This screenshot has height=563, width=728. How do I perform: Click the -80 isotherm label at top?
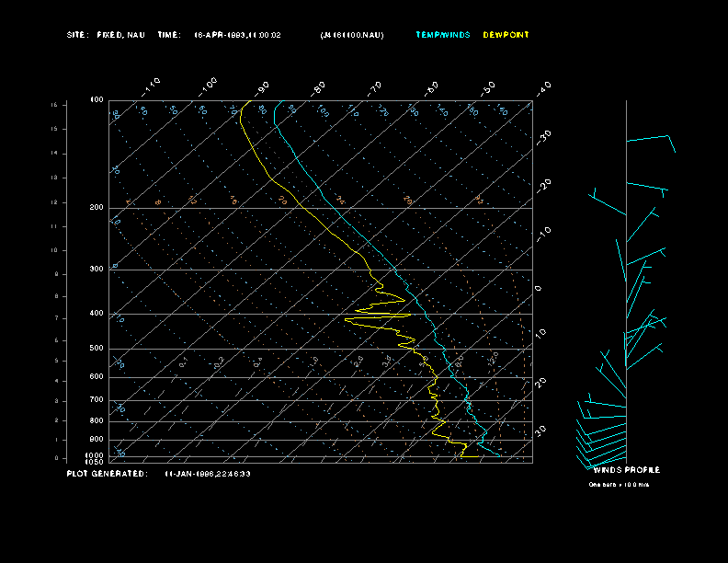pos(319,87)
